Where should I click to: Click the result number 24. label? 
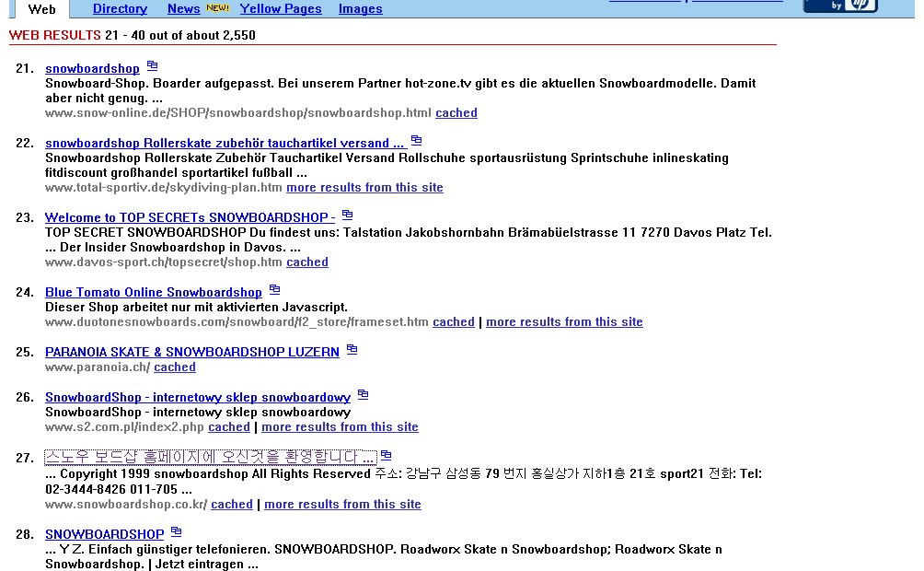click(x=25, y=293)
